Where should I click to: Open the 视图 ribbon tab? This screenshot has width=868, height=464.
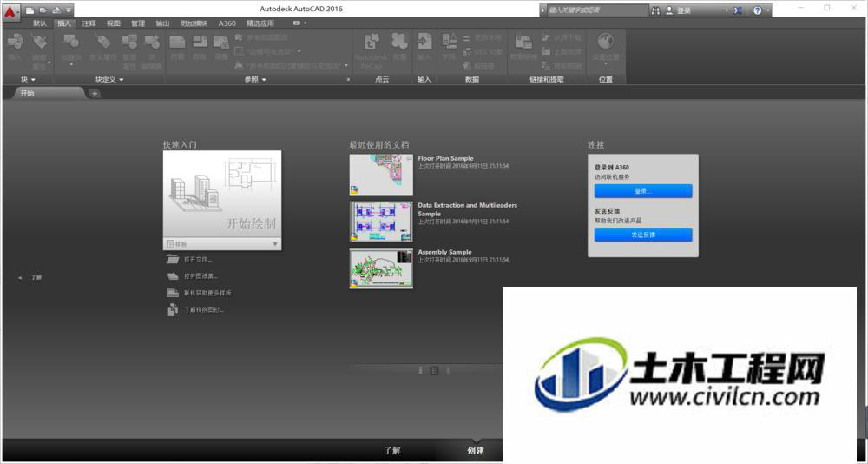pyautogui.click(x=114, y=23)
